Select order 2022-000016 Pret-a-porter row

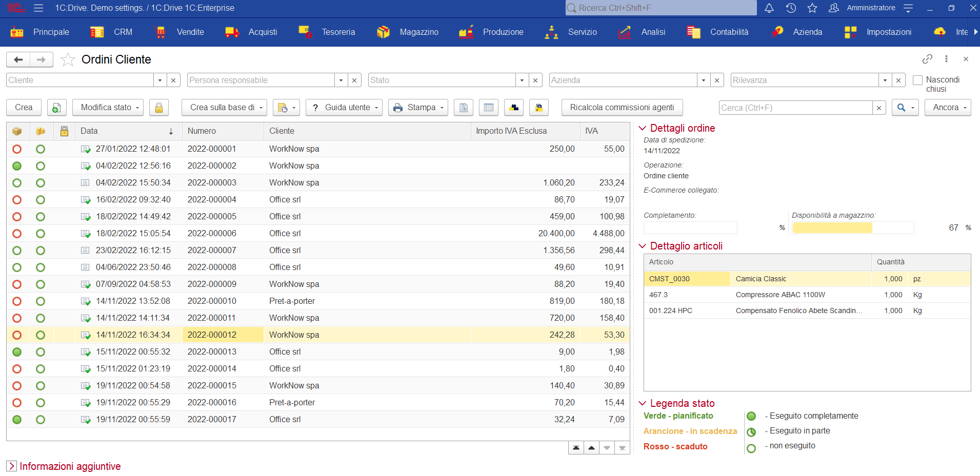[318, 403]
